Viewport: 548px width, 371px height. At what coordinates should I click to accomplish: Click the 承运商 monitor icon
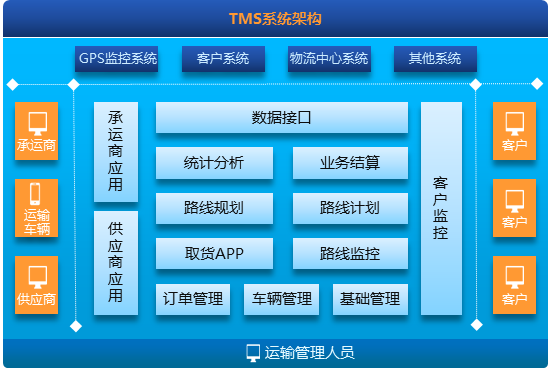(x=38, y=124)
